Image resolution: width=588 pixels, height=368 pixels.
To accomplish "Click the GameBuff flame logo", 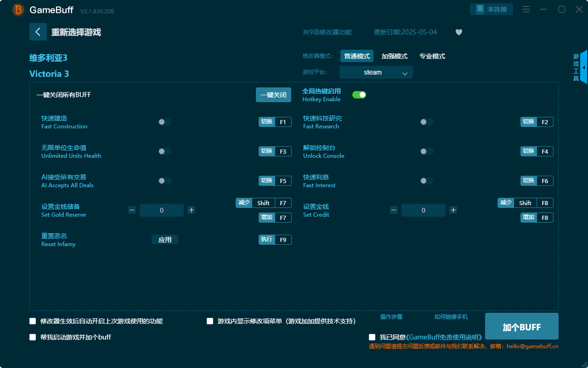I will (17, 9).
